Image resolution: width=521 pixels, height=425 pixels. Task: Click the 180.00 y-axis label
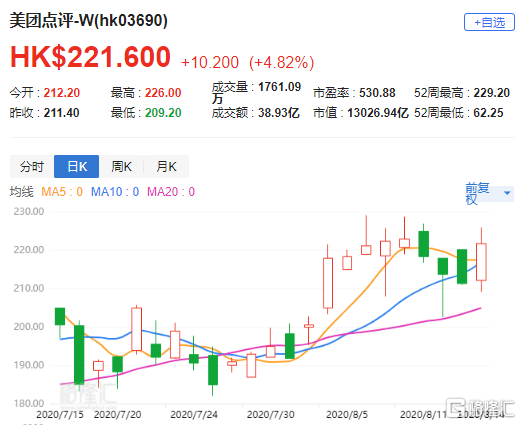(29, 404)
